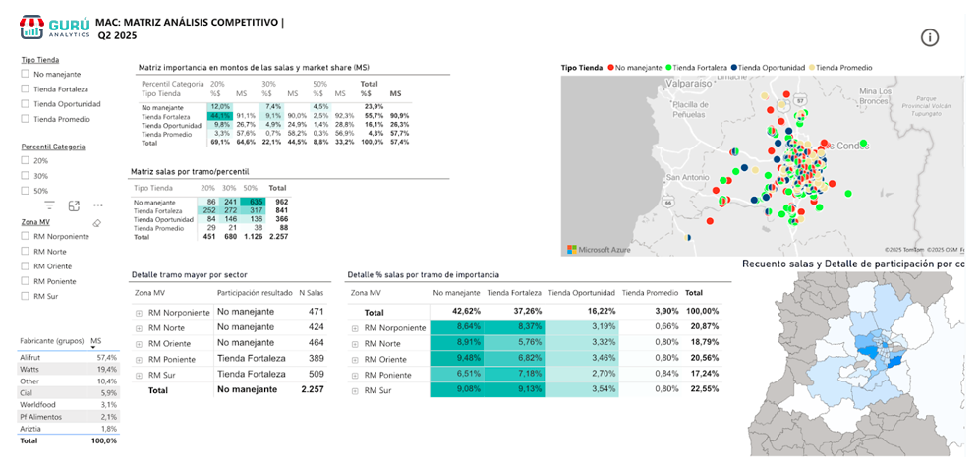The image size is (980, 469).
Task: Open the info icon at top right
Action: pyautogui.click(x=930, y=38)
